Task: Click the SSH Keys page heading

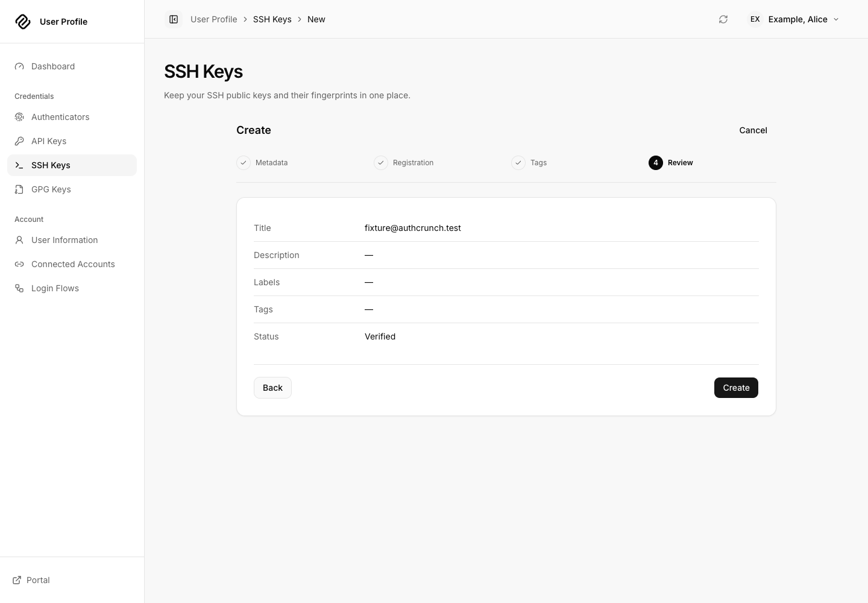Action: tap(203, 71)
